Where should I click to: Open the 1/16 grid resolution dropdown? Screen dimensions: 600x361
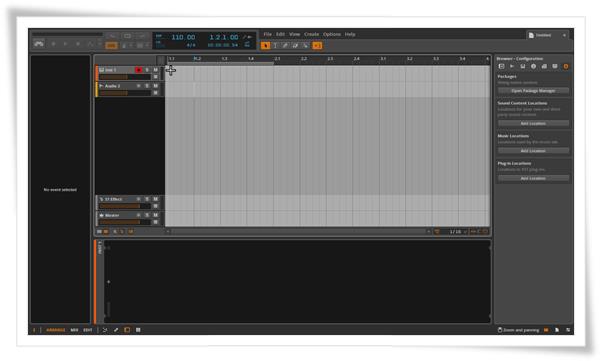pos(458,232)
